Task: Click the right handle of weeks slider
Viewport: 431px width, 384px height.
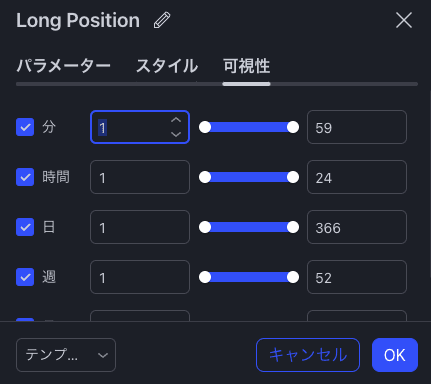Action: (293, 277)
